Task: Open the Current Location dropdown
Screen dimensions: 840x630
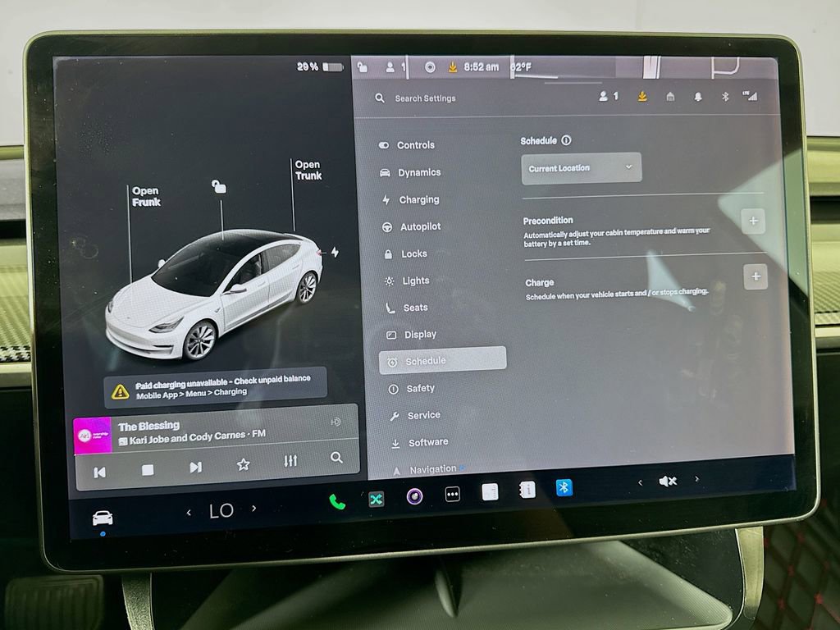Action: pos(582,168)
